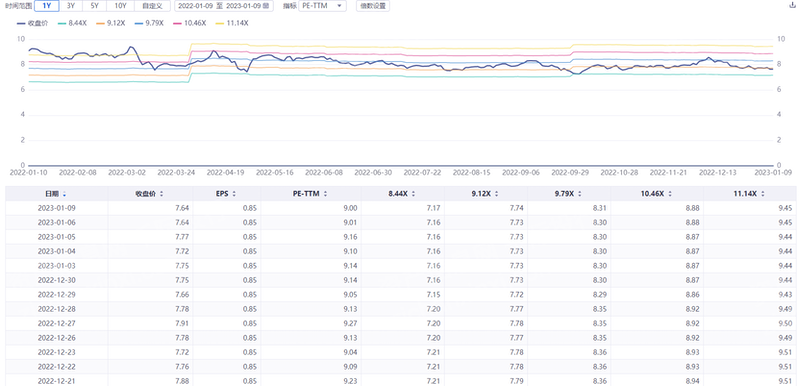Screen dimensions: 800x386
Task: Click the 2022-12-27 date cell
Action: [x=57, y=323]
